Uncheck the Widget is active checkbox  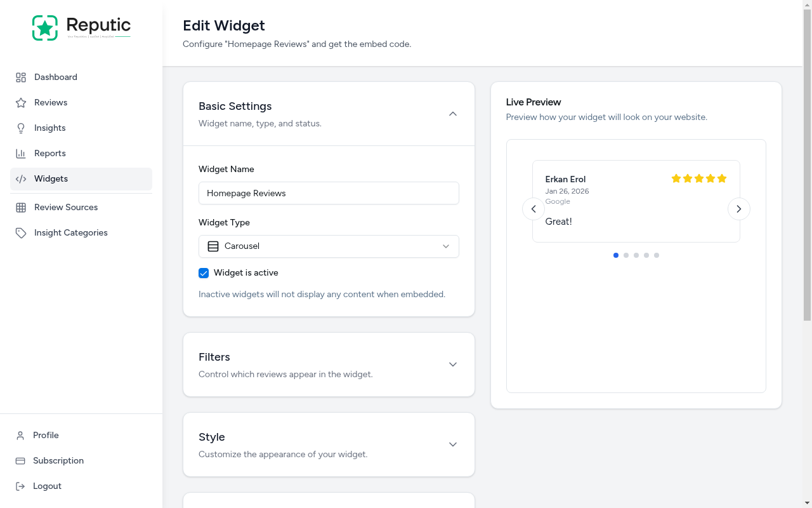tap(204, 272)
